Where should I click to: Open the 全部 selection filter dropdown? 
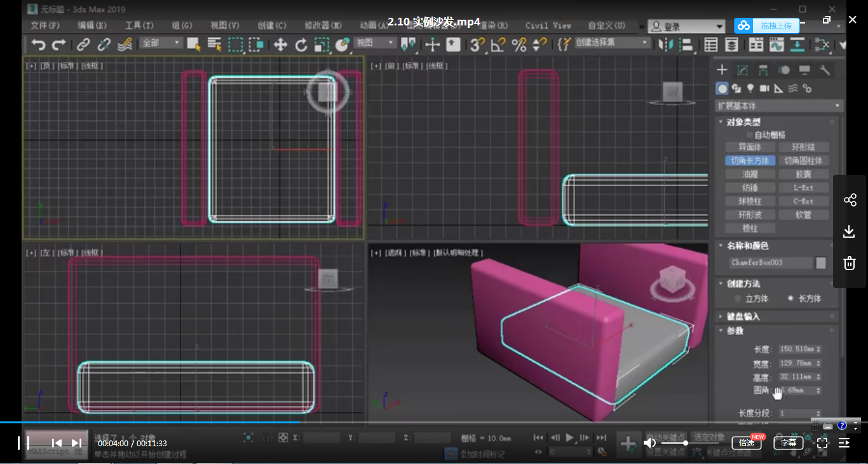[161, 43]
